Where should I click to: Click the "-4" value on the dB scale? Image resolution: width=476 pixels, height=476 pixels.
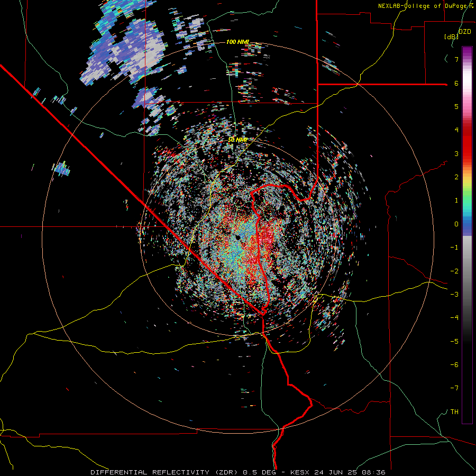tap(454, 318)
